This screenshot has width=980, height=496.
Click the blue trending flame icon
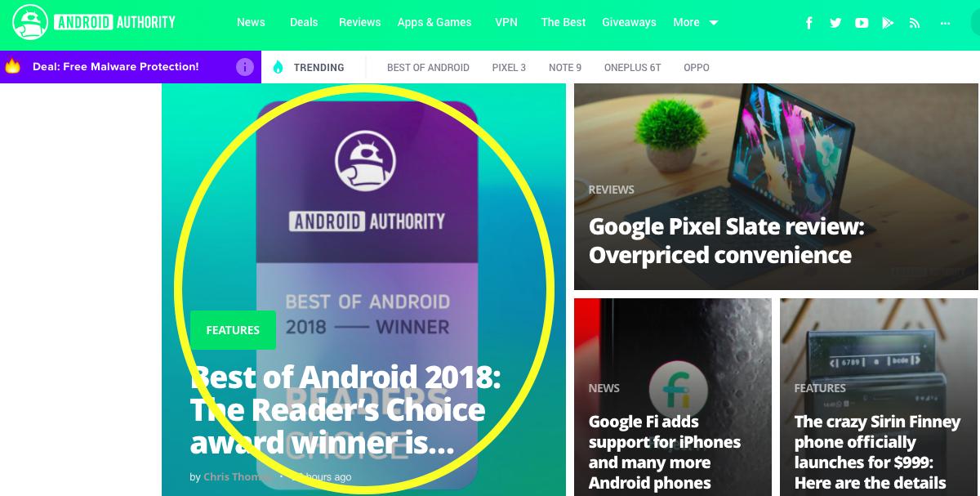tap(278, 67)
